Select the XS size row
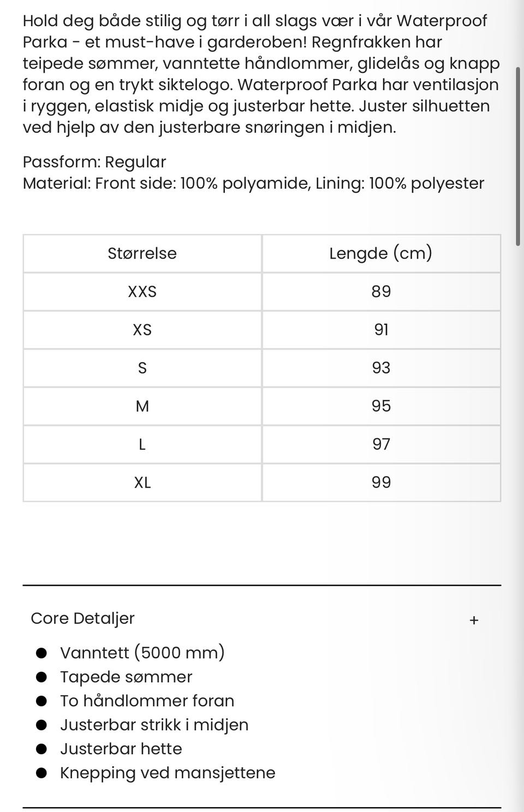Viewport: 524px width, 812px height. click(262, 330)
